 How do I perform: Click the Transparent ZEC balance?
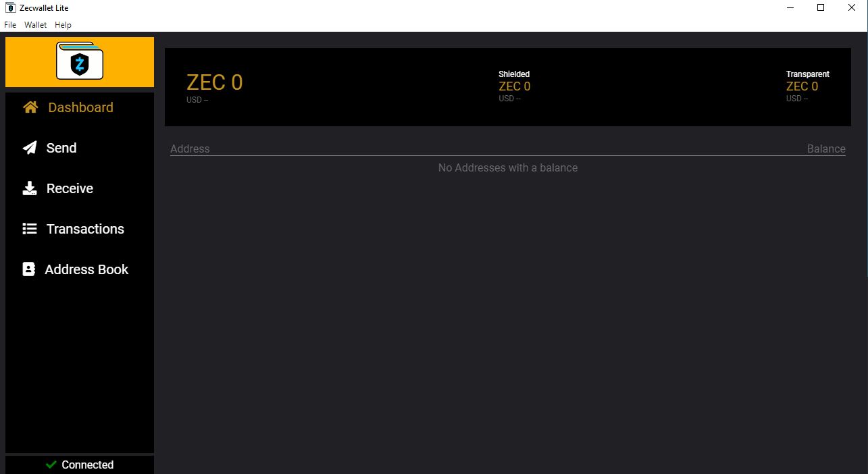tap(802, 86)
